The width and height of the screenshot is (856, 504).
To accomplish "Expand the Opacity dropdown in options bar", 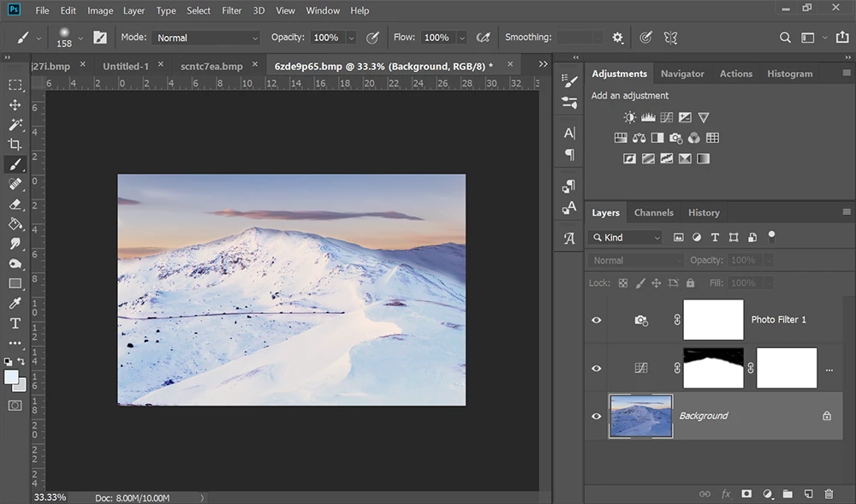I will [351, 38].
